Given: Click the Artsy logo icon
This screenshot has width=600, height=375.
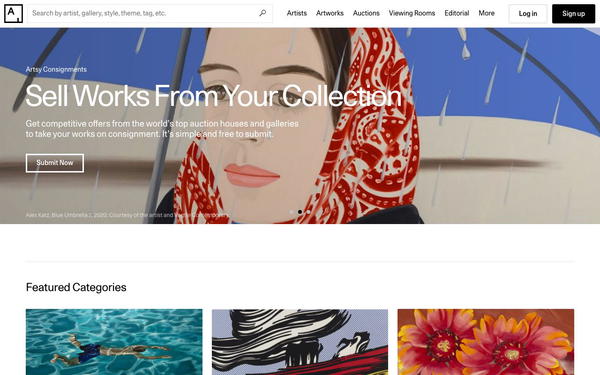Looking at the screenshot, I should [x=13, y=13].
